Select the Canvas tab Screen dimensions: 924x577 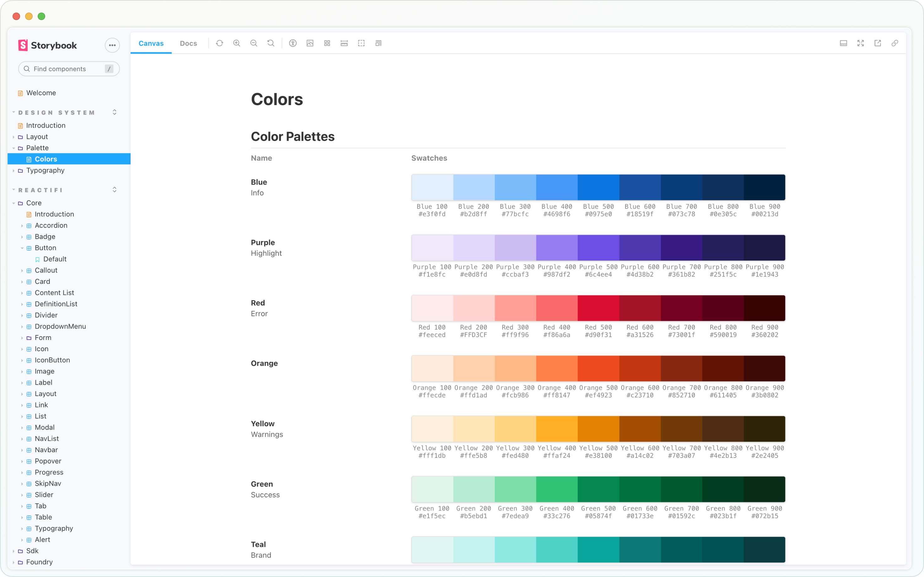(151, 43)
